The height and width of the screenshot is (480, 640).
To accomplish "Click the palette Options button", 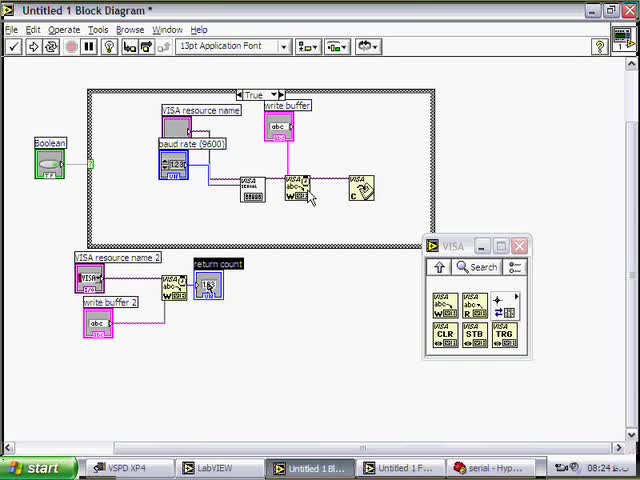I will pos(515,267).
